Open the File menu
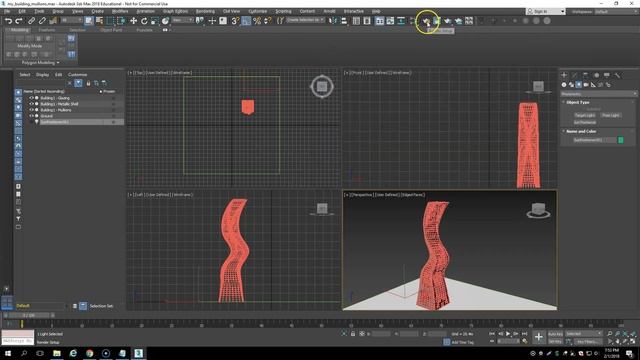 7,11
